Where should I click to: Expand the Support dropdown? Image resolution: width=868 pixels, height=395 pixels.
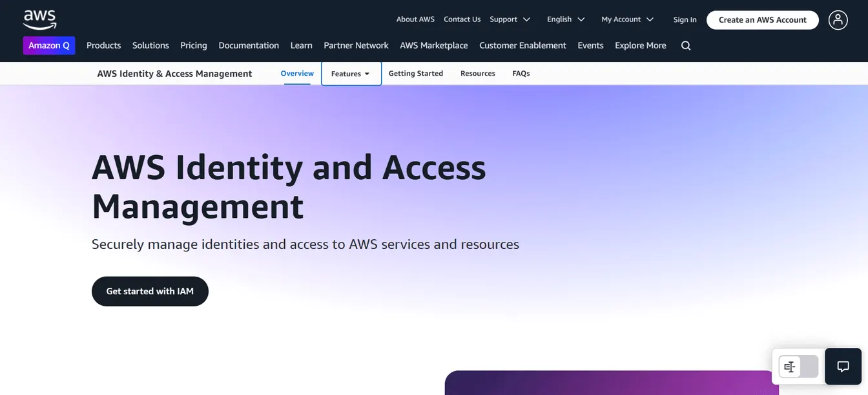click(510, 19)
